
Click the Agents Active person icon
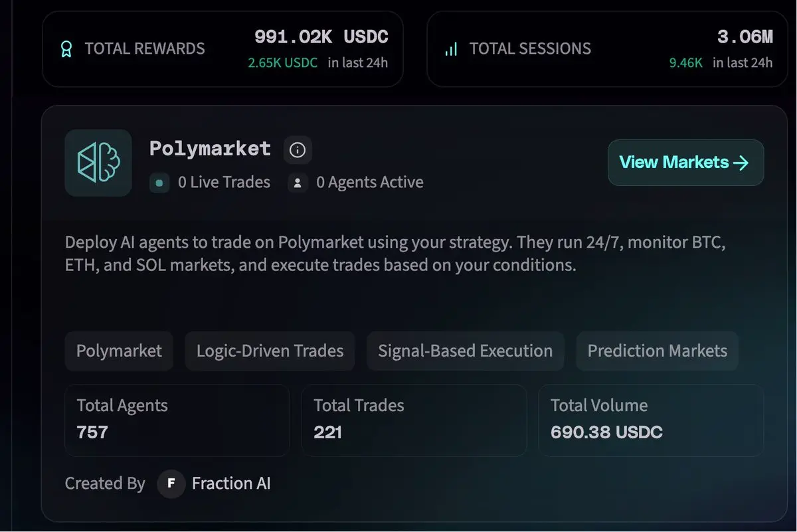pyautogui.click(x=298, y=182)
